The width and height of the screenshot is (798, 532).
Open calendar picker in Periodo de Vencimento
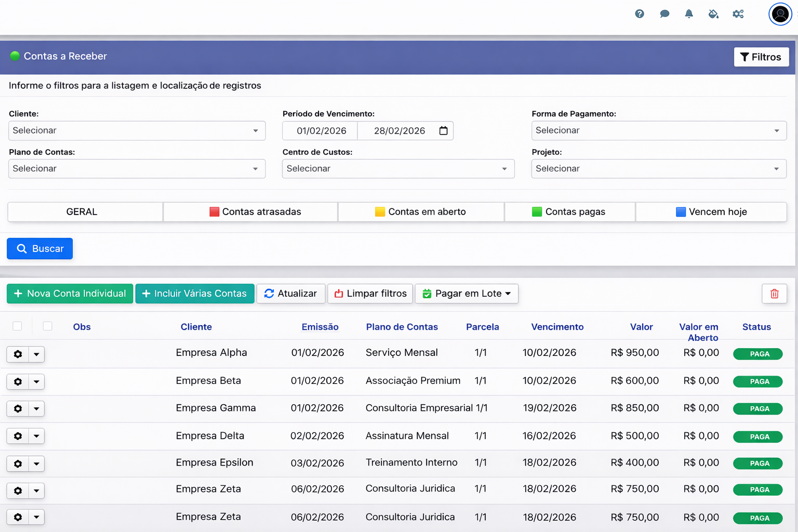(x=443, y=131)
